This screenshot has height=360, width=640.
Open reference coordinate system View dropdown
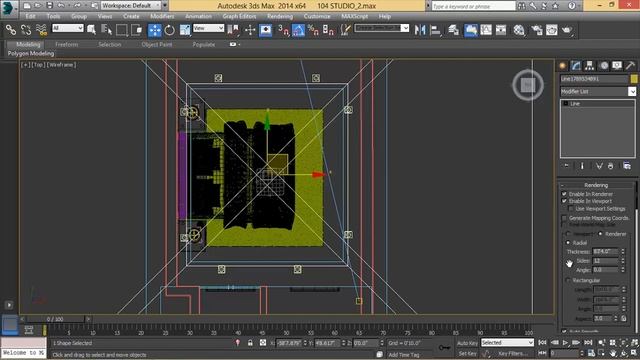(209, 28)
